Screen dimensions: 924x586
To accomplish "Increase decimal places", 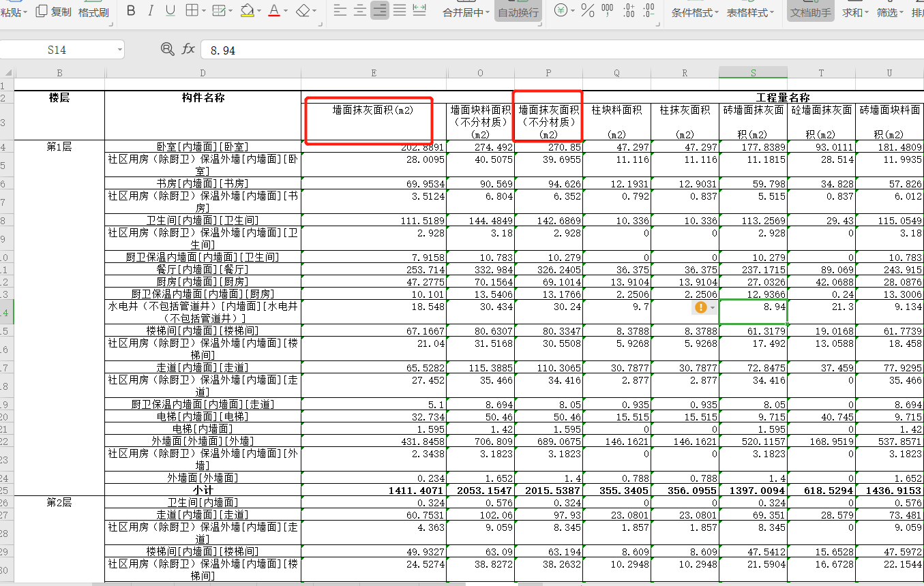I will click(628, 10).
